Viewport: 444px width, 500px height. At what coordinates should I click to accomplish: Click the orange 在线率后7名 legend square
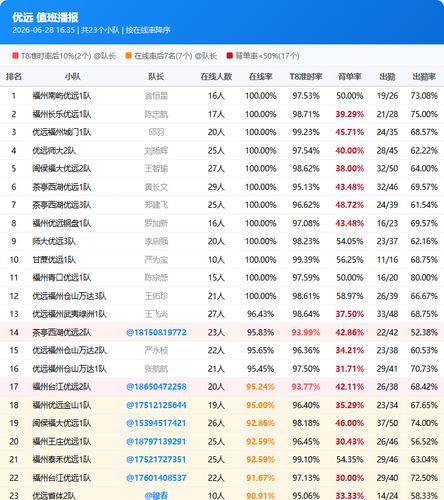click(129, 56)
